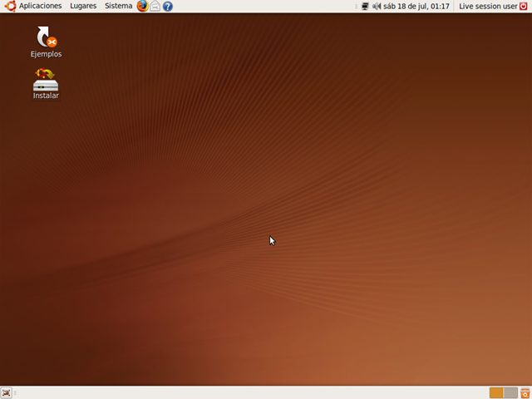This screenshot has width=532, height=399.
Task: Open the Sistema menu
Action: [118, 6]
